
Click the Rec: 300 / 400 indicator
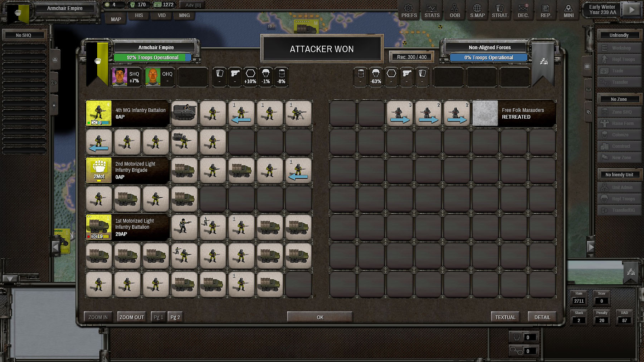(x=412, y=57)
